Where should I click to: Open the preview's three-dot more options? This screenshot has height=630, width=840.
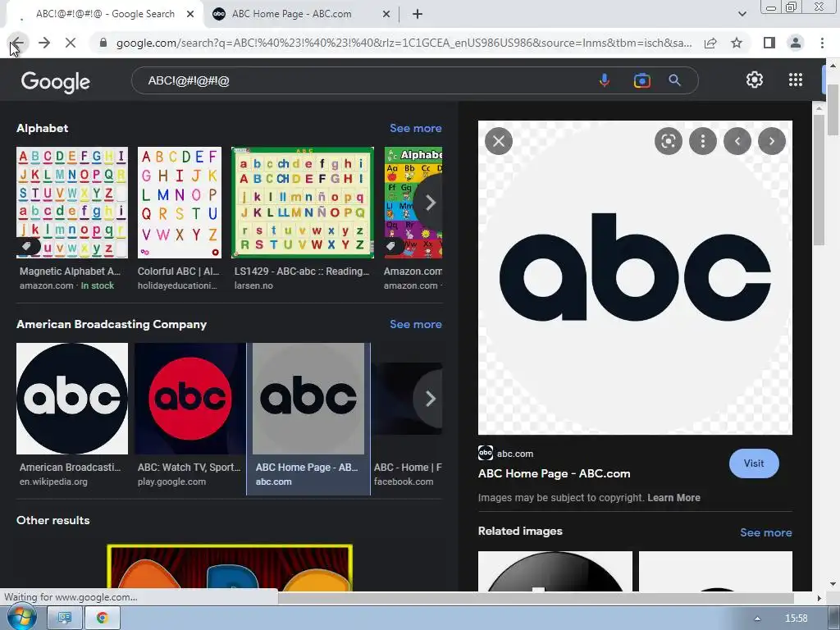[702, 141]
